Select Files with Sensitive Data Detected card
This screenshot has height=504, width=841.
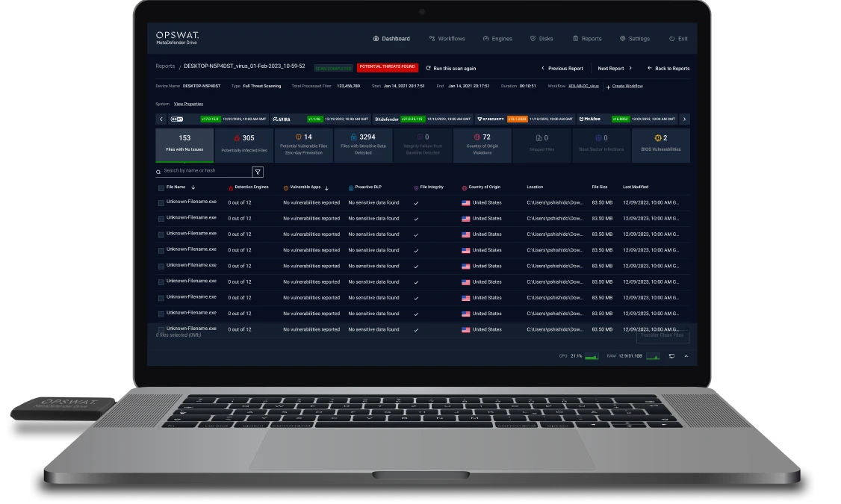pyautogui.click(x=363, y=145)
